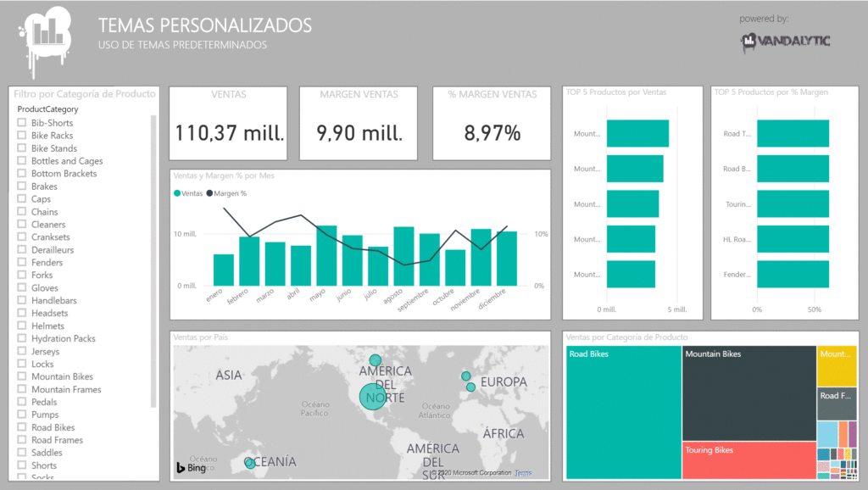Click the agosto sales bar

click(x=403, y=256)
